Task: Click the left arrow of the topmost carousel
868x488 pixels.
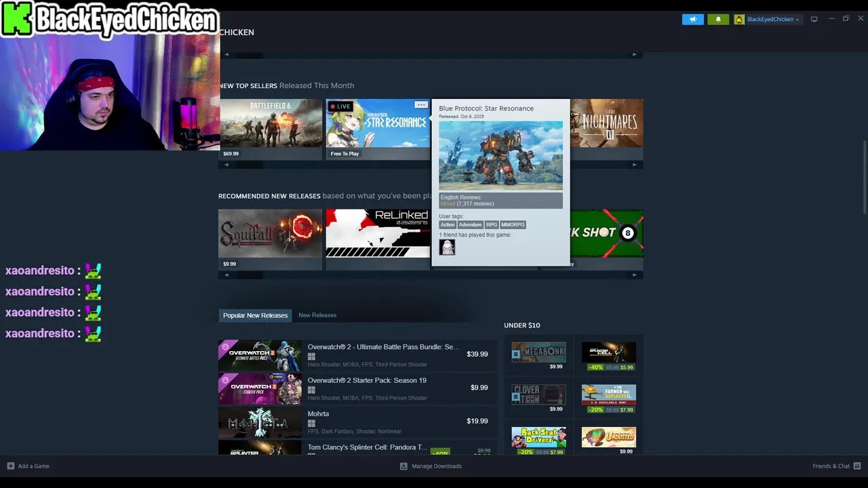Action: pos(226,54)
